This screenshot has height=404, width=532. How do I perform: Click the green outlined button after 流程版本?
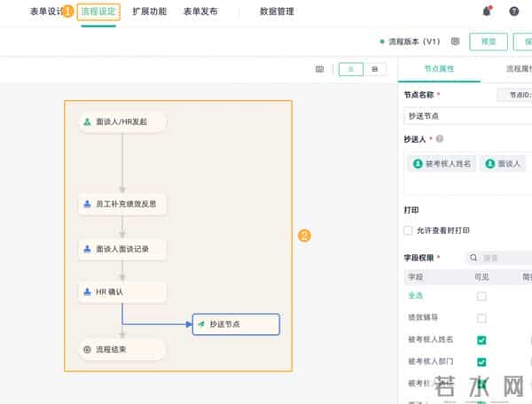(489, 42)
